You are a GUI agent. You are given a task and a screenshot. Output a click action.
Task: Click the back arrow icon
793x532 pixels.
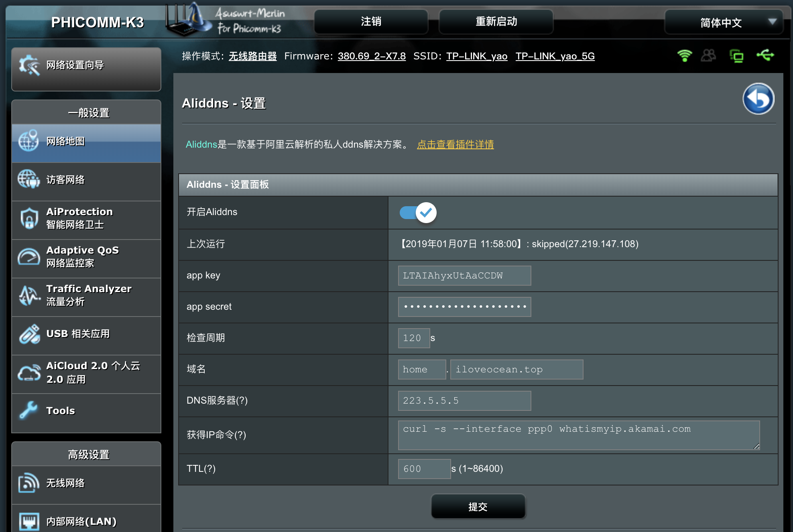pyautogui.click(x=758, y=99)
